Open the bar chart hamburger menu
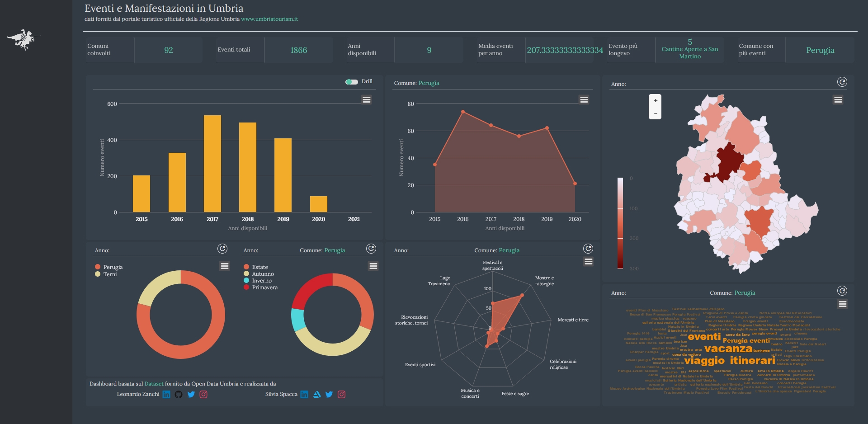The width and height of the screenshot is (868, 424). [367, 99]
